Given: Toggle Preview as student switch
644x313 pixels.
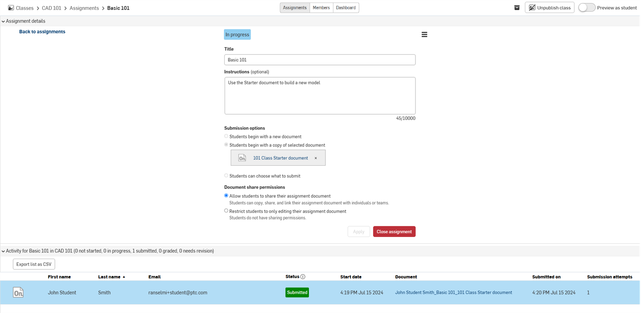Looking at the screenshot, I should tap(586, 8).
